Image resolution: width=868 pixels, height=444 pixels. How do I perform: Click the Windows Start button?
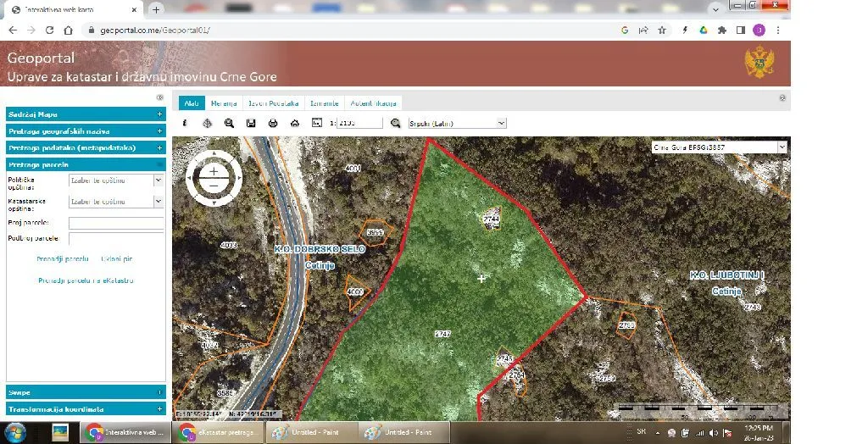14,432
